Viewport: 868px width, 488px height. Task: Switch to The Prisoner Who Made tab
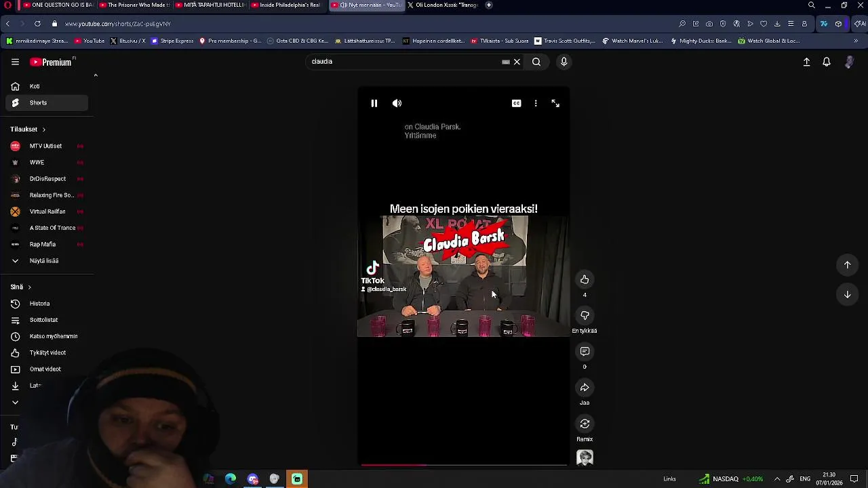click(x=134, y=5)
